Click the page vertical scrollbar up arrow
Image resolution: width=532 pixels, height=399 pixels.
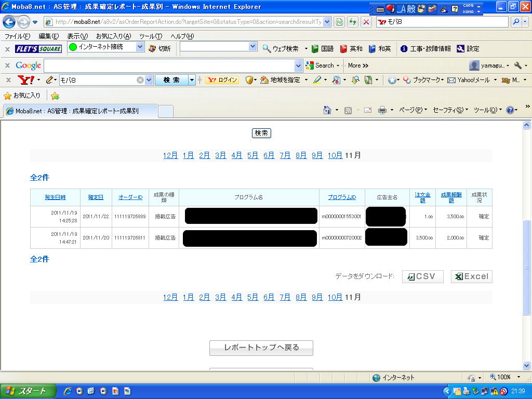coord(527,125)
